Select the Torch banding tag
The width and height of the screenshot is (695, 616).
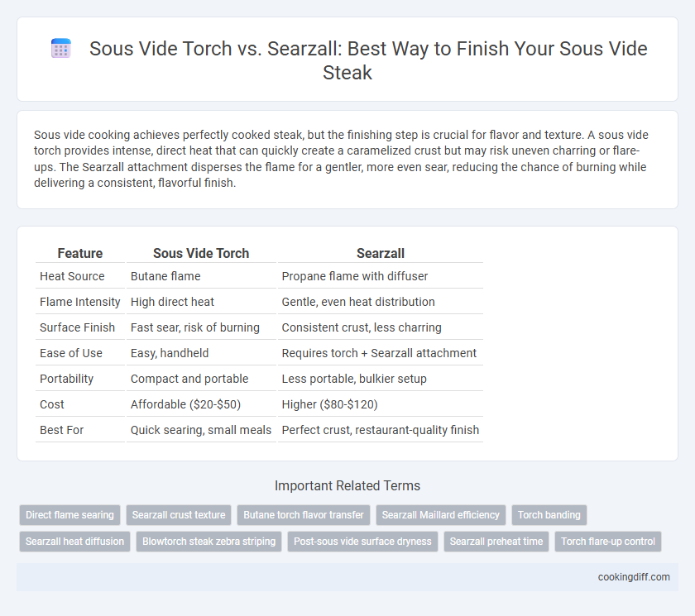coord(549,515)
